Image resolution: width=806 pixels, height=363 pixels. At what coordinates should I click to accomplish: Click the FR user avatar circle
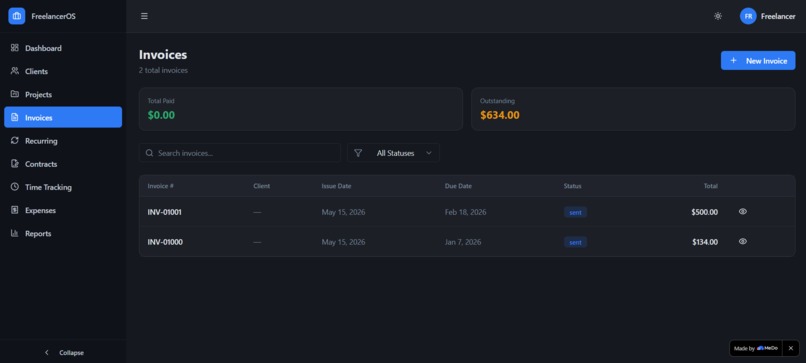pyautogui.click(x=748, y=16)
